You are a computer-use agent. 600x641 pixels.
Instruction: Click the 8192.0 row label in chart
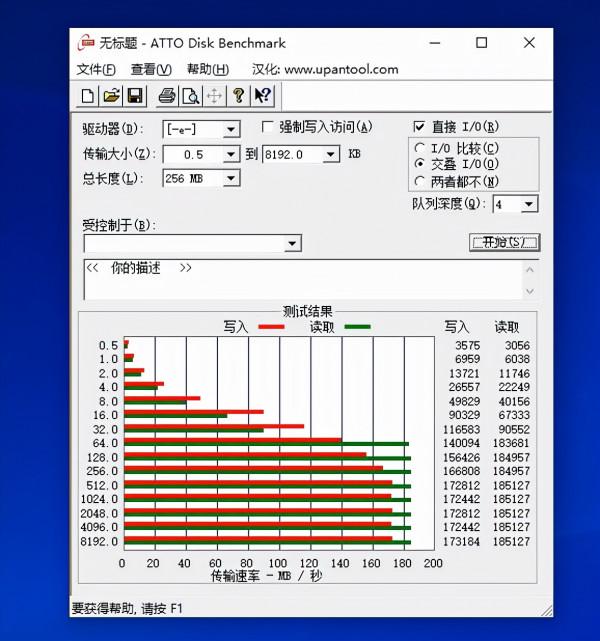(99, 542)
